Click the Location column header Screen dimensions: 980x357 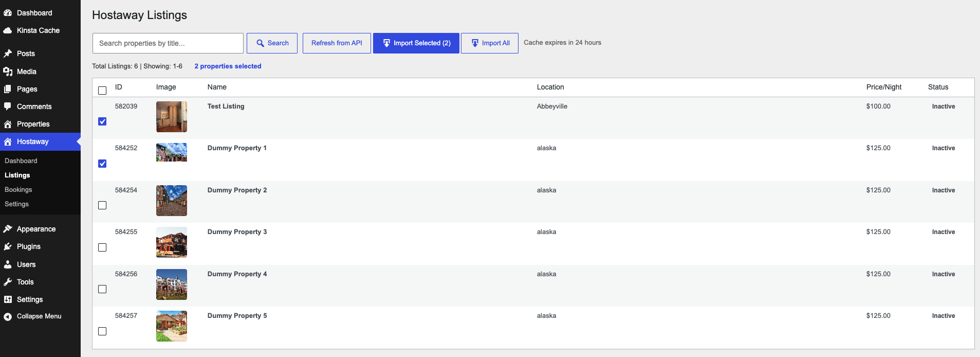[x=550, y=87]
